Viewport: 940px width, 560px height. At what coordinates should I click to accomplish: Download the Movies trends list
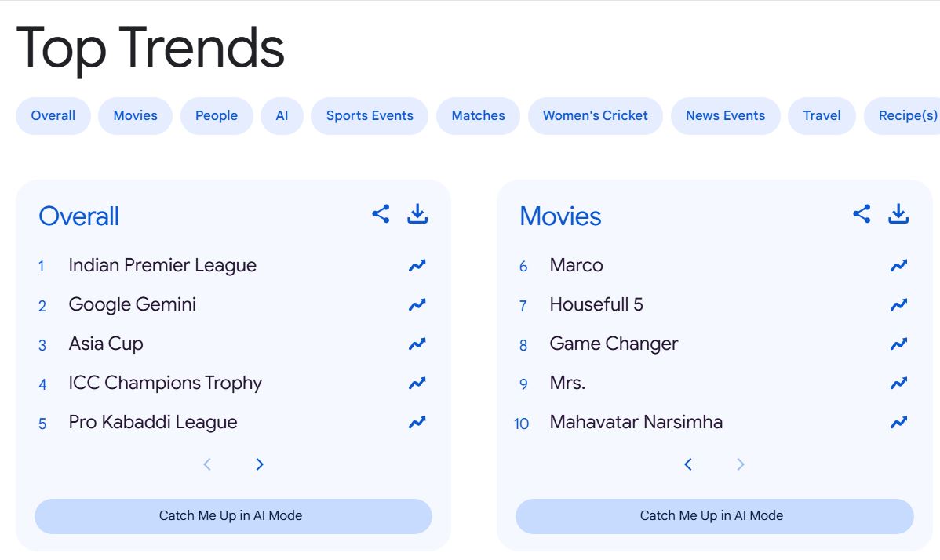tap(898, 213)
